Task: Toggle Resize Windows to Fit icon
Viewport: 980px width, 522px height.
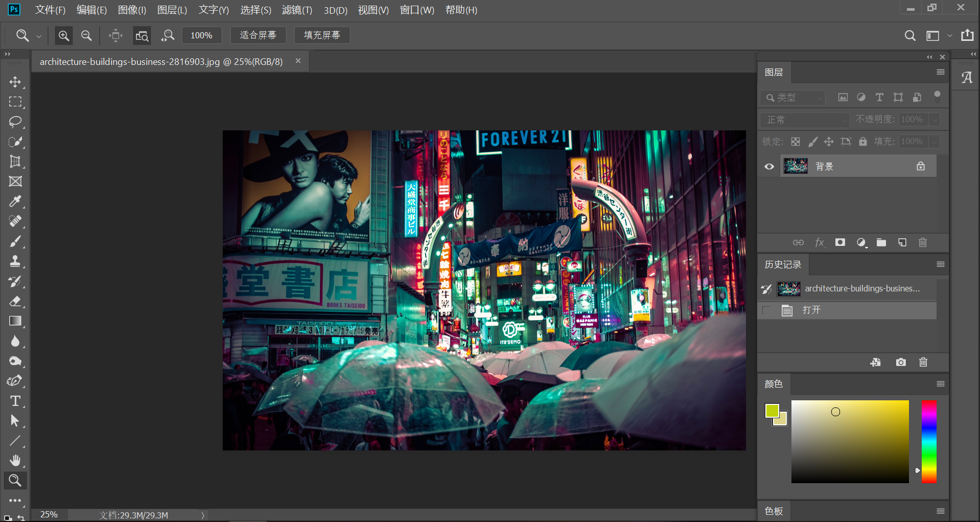Action: point(116,35)
